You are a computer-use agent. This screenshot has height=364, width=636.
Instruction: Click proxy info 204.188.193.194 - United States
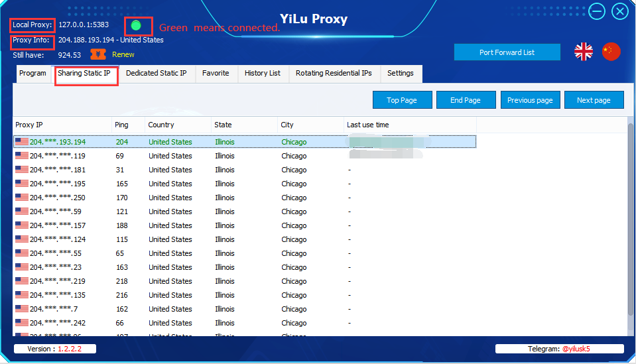[111, 40]
